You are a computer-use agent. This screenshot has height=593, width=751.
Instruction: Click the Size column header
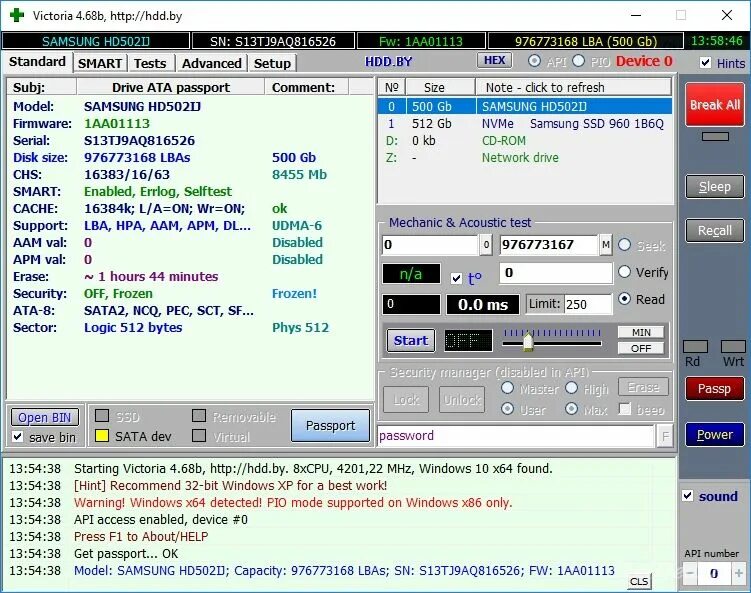click(440, 87)
